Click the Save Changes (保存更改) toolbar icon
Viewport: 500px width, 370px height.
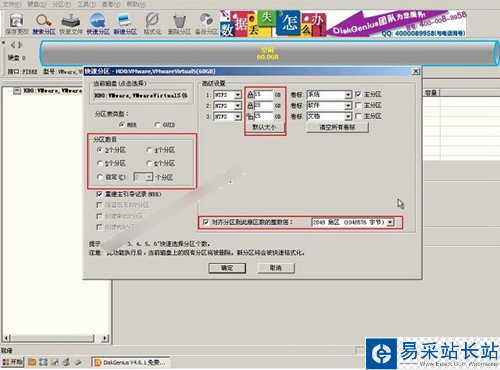coord(16,24)
